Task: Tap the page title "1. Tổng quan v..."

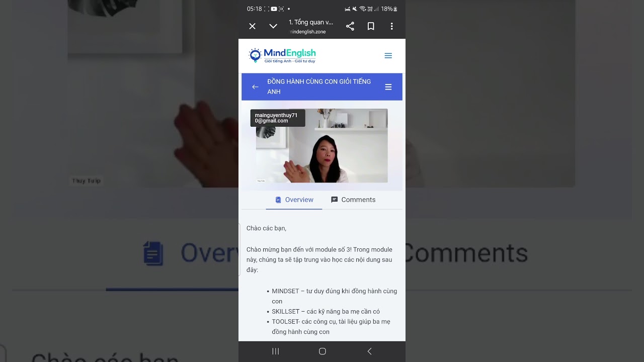Action: [x=310, y=22]
